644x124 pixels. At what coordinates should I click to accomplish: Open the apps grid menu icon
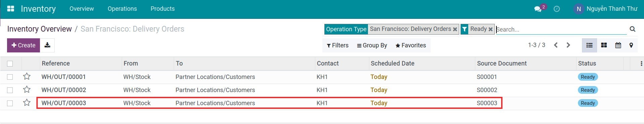pyautogui.click(x=11, y=9)
